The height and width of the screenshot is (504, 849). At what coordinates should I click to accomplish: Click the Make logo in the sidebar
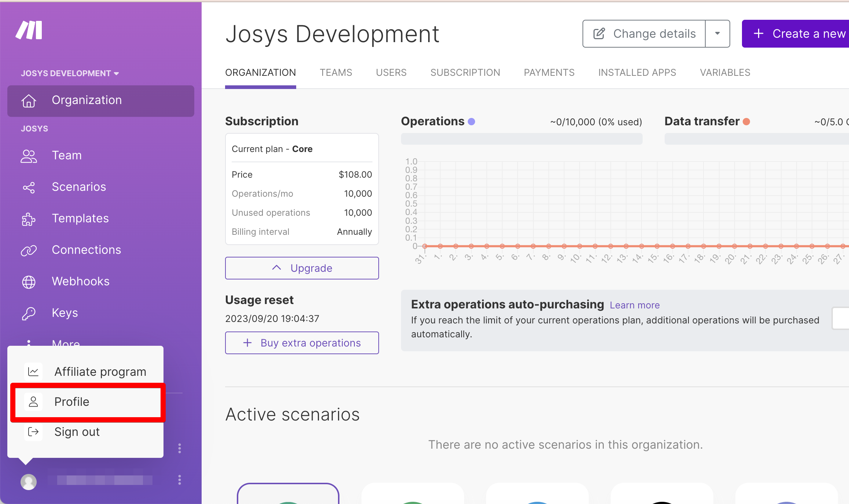pos(29,30)
